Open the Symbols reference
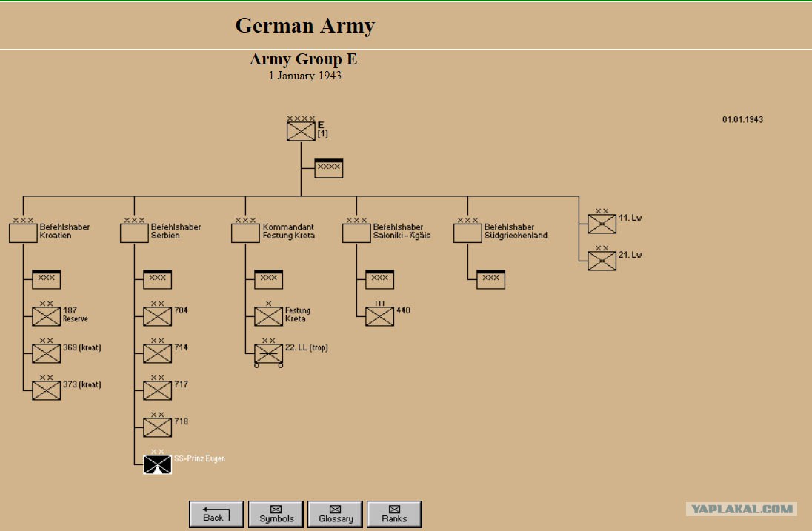Screen dimensions: 812x531 click(x=276, y=514)
